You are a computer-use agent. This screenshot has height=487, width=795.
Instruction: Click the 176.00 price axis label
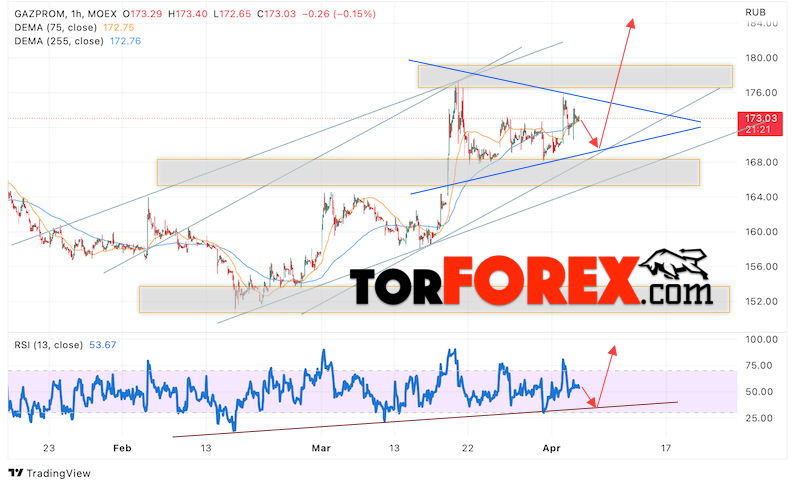click(761, 92)
